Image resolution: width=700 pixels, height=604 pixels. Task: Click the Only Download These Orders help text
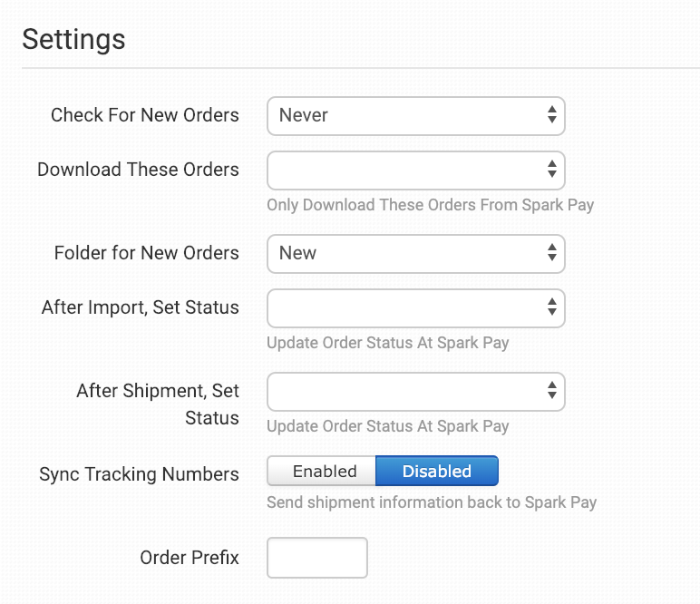point(430,205)
